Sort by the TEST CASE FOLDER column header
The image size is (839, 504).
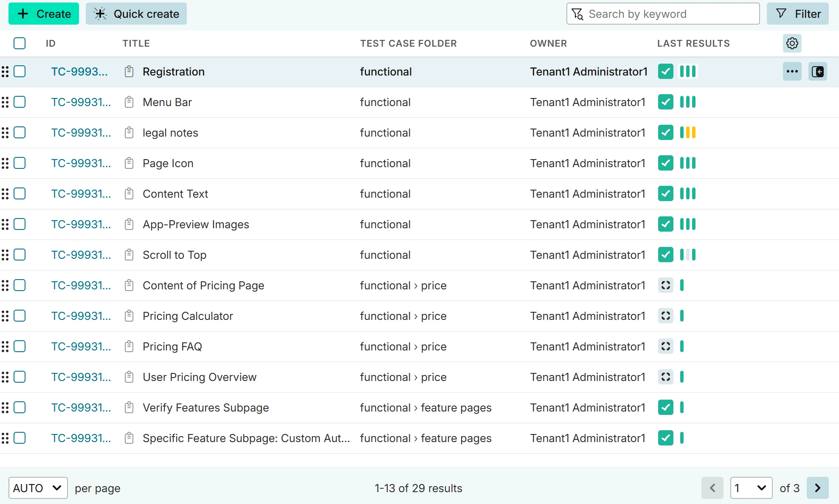click(x=408, y=43)
